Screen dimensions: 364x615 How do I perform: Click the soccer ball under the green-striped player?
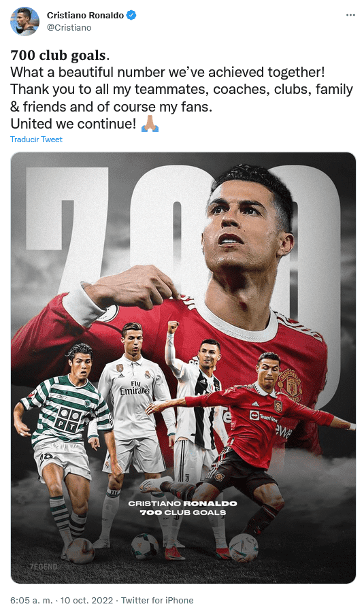point(80,550)
